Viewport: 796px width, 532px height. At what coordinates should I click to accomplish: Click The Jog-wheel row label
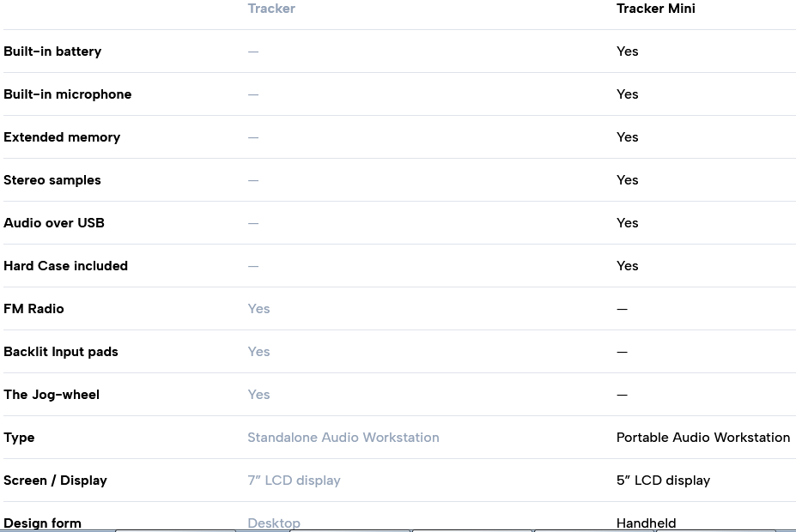52,395
